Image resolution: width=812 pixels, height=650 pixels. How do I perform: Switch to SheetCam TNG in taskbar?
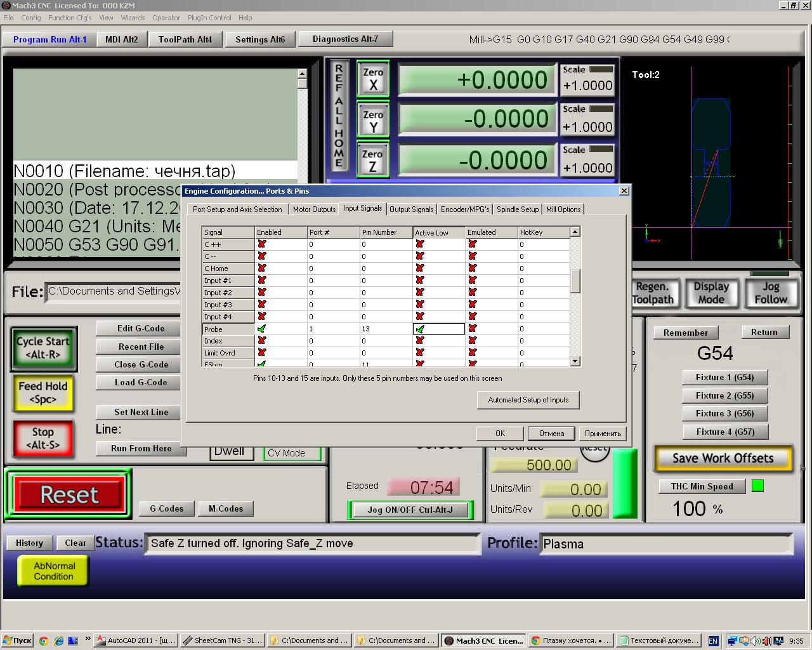click(x=222, y=640)
